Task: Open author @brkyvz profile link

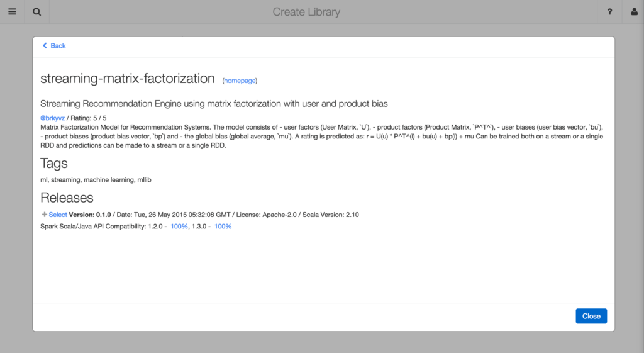Action: pos(53,118)
